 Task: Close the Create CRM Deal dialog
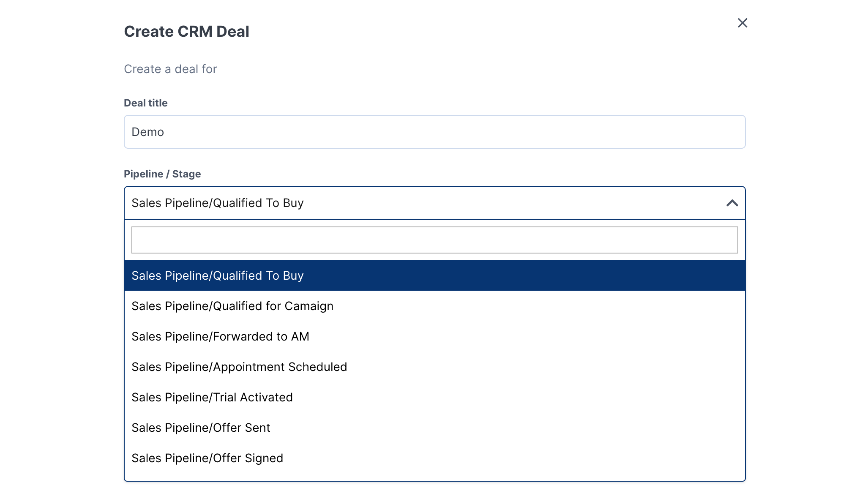tap(742, 23)
